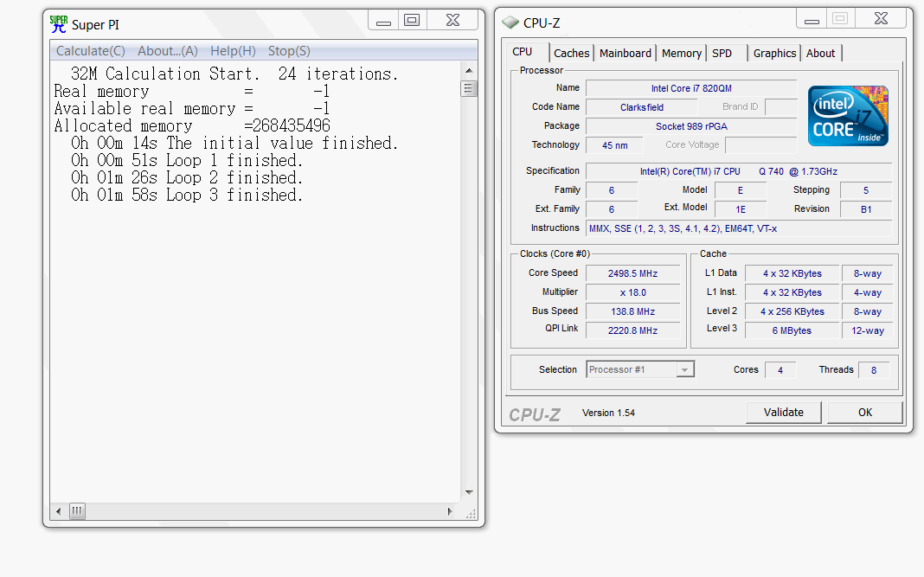This screenshot has width=924, height=577.
Task: Switch to the CPU tab
Action: point(522,52)
